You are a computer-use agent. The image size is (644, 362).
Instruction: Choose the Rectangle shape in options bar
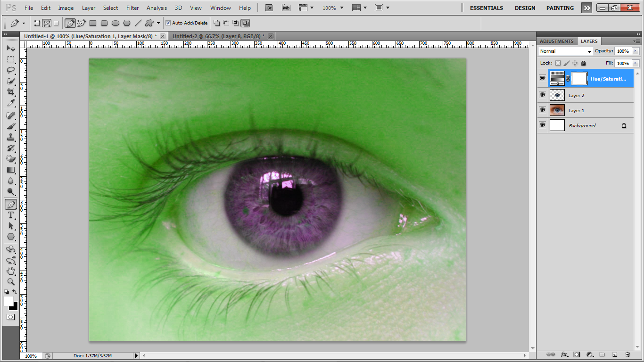point(93,23)
